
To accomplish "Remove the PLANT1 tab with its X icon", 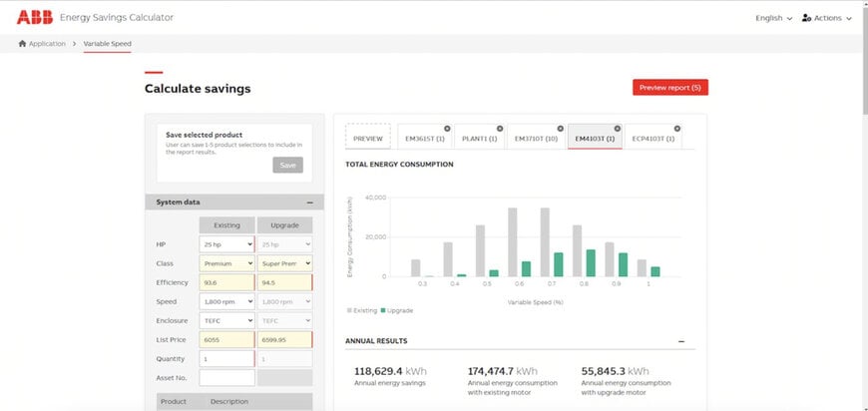I will point(500,129).
